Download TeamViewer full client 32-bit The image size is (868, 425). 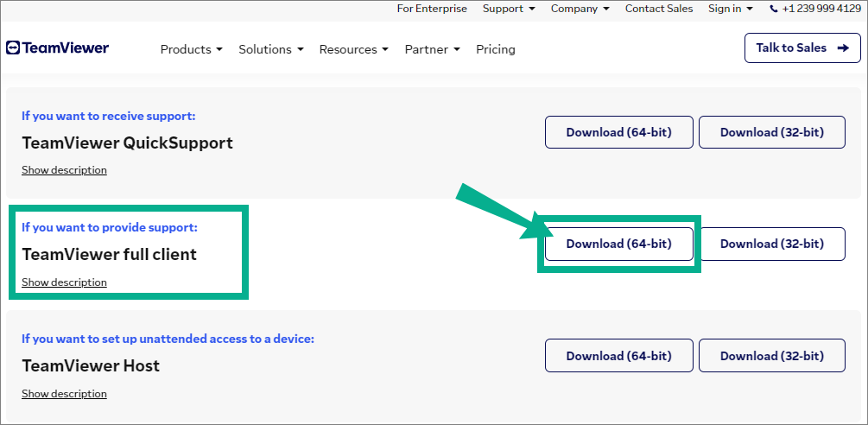(x=771, y=244)
